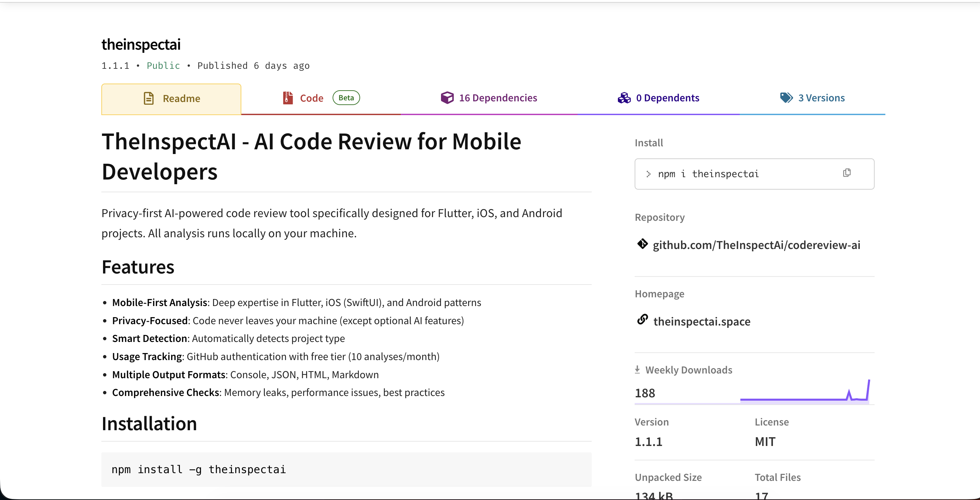
Task: Click the Mobile-First Analysis bullet
Action: click(296, 303)
